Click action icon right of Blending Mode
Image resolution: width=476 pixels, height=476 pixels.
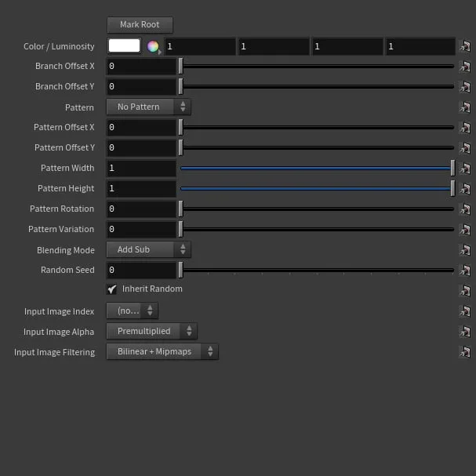pyautogui.click(x=464, y=250)
